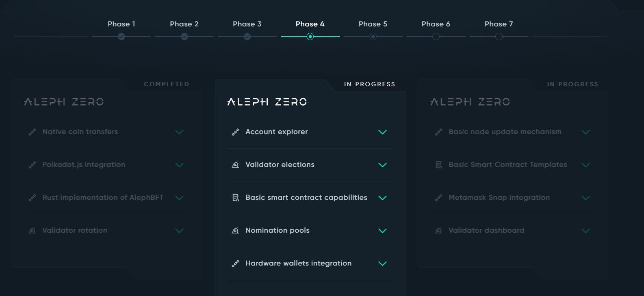
Task: Open the Basic node update mechanism item
Action: (505, 132)
